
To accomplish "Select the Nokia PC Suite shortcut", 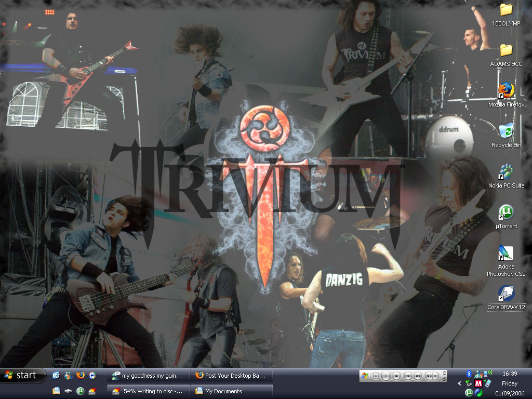I will [506, 177].
